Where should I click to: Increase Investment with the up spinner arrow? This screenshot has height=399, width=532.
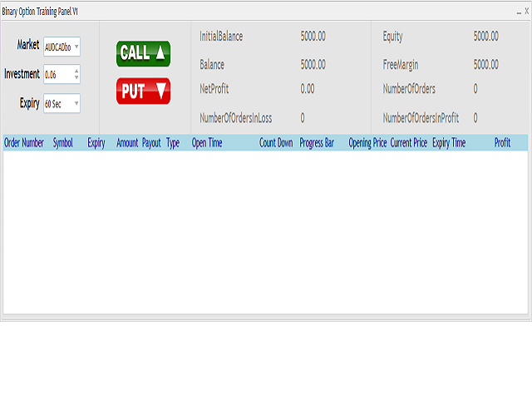(76, 71)
